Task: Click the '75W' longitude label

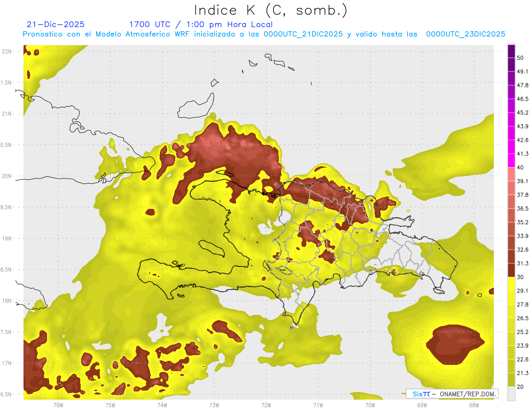Action: pyautogui.click(x=110, y=405)
